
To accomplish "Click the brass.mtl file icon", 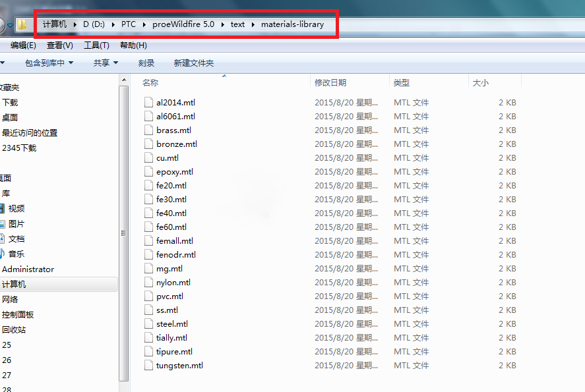I will pos(148,130).
